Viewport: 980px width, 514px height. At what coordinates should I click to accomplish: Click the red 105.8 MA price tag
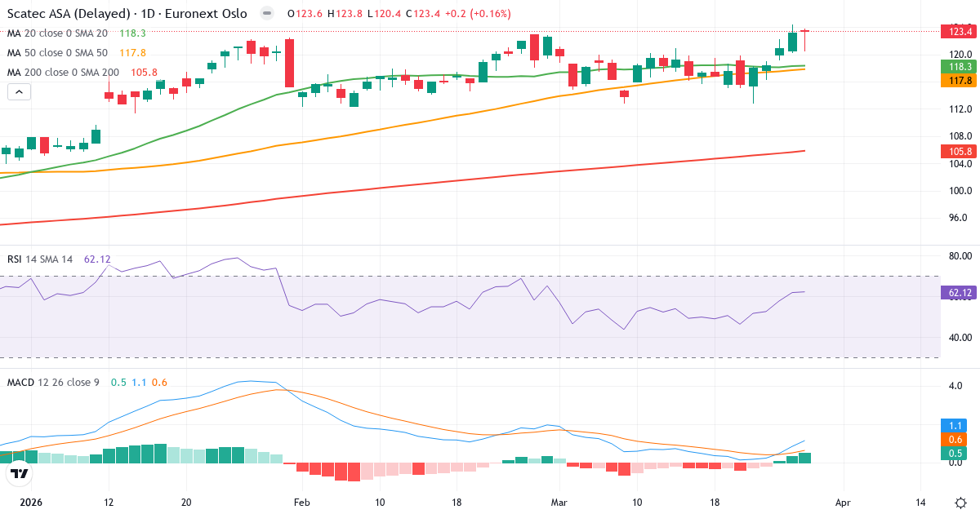click(960, 151)
